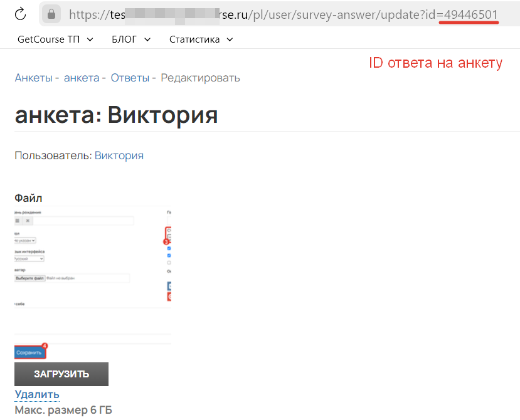Expand the chevron next to GetCourse ТП
Viewport: 520px width, 420px height.
(90, 39)
